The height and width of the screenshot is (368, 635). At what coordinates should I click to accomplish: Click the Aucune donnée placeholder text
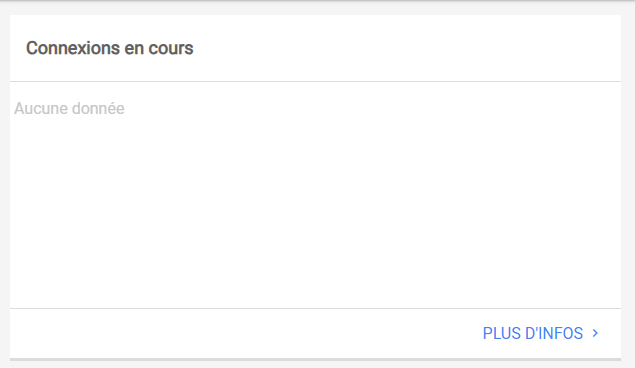[69, 108]
